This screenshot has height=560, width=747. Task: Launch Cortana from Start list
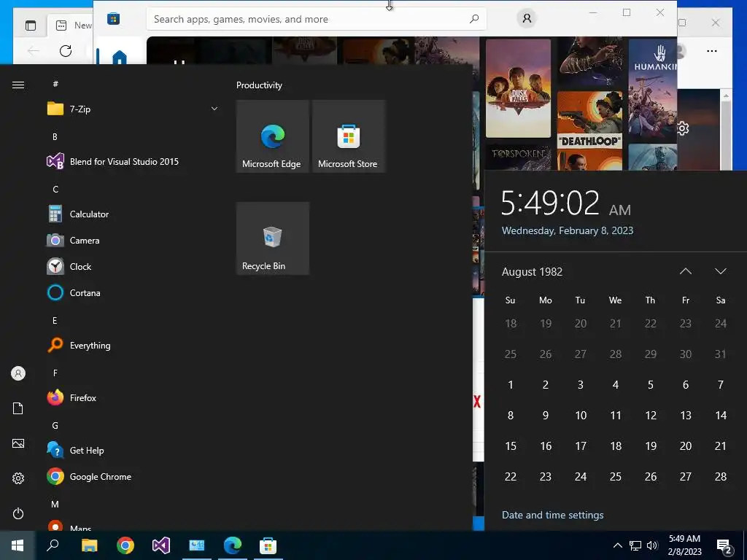click(133, 293)
